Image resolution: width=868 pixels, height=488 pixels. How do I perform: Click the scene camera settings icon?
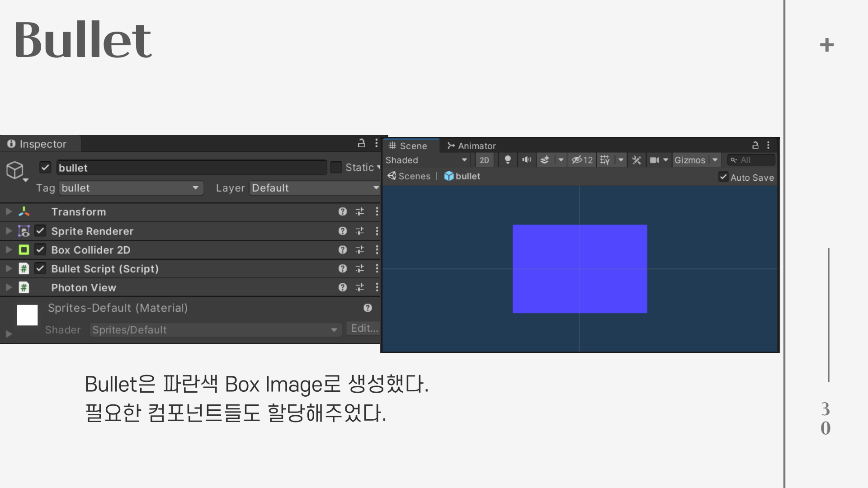coord(654,160)
